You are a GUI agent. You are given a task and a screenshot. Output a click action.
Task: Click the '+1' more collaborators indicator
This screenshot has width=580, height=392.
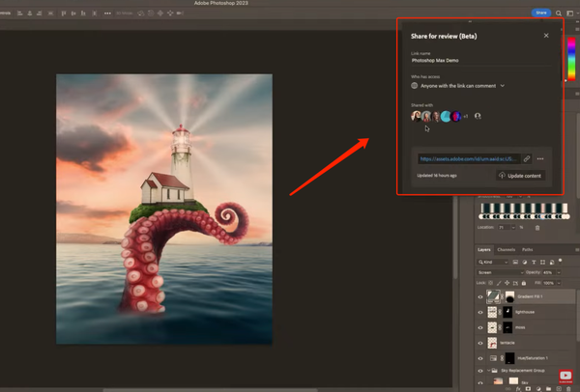466,117
